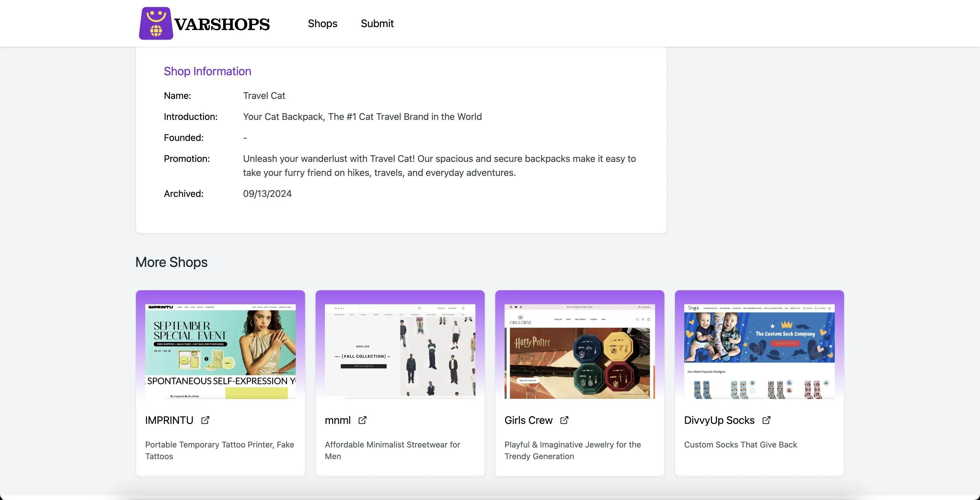The image size is (980, 500).
Task: View the Girls Crew Harry Potter screenshot thumbnail
Action: pyautogui.click(x=580, y=352)
